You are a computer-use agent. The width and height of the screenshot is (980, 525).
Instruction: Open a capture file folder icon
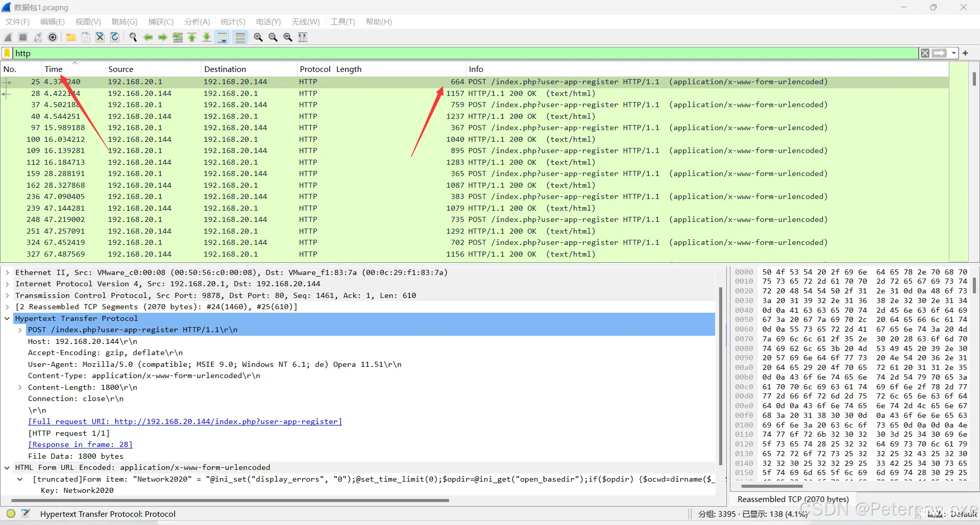click(71, 37)
